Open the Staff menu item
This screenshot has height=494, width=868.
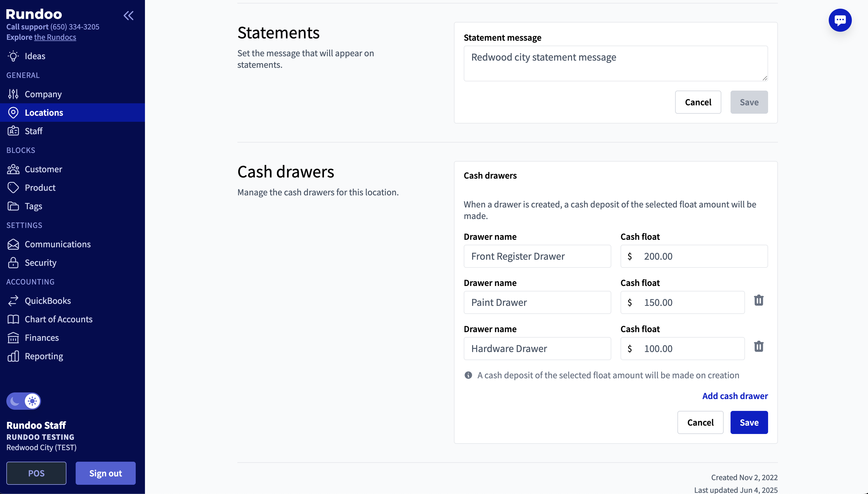[33, 131]
